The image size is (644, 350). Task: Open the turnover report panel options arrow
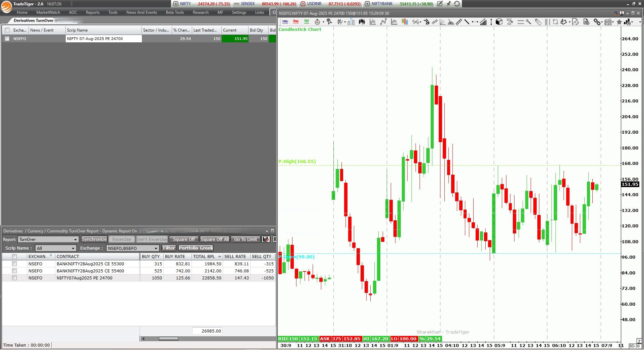267,231
